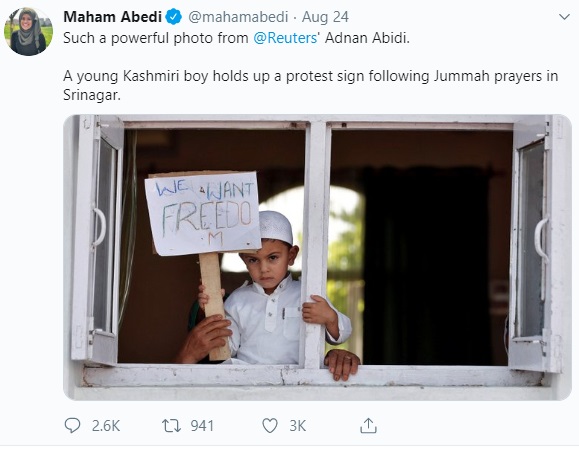
Task: Click the blue verified badge
Action: point(174,17)
